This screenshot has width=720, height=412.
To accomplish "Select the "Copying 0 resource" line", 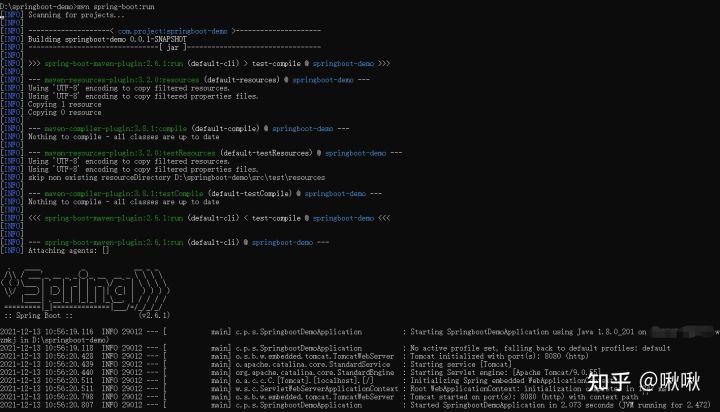I will pyautogui.click(x=65, y=113).
